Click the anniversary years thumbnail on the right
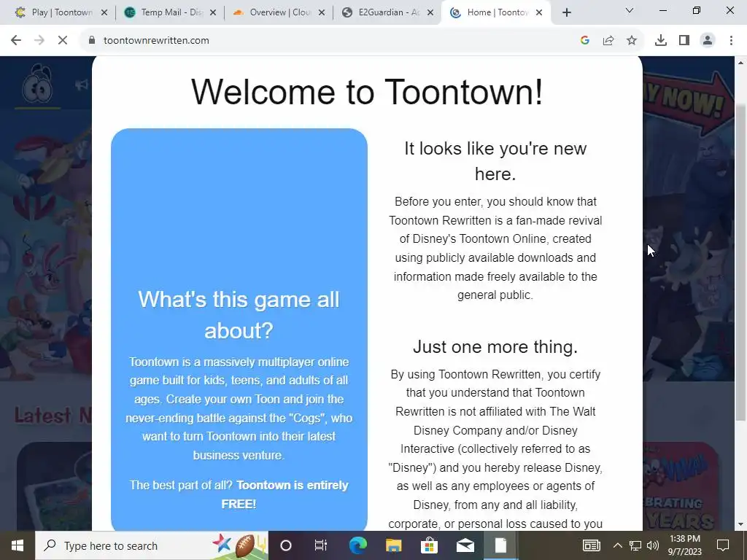The width and height of the screenshot is (747, 560). 681,486
